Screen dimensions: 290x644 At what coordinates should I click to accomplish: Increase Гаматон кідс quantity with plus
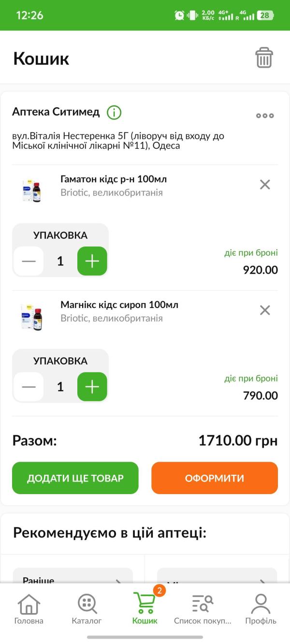(x=92, y=261)
